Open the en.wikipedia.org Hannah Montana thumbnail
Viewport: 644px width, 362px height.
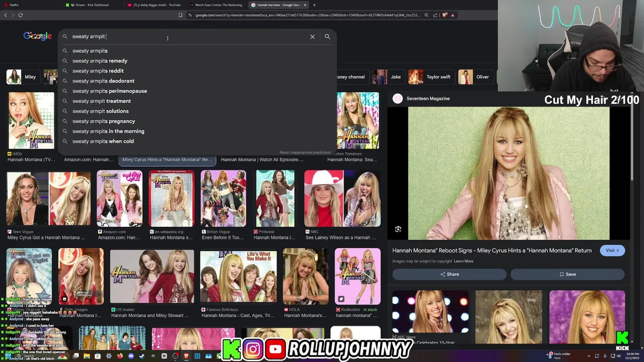(171, 199)
